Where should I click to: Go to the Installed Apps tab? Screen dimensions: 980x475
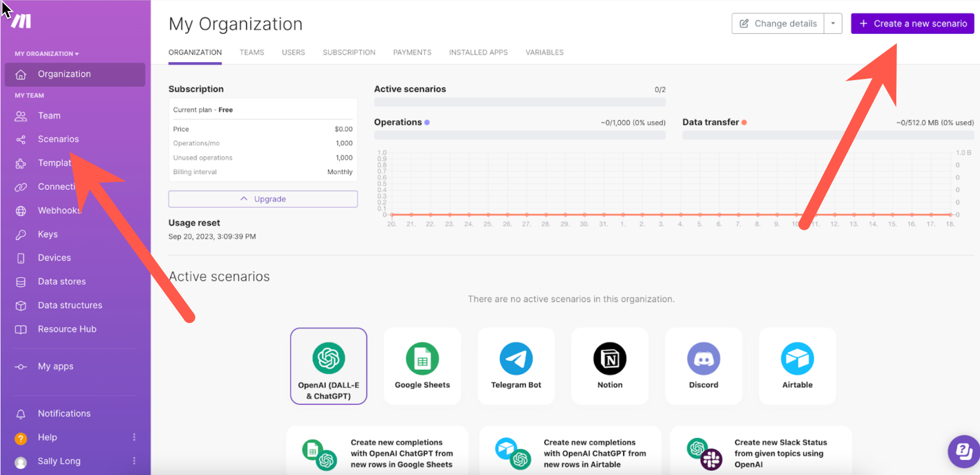tap(478, 52)
